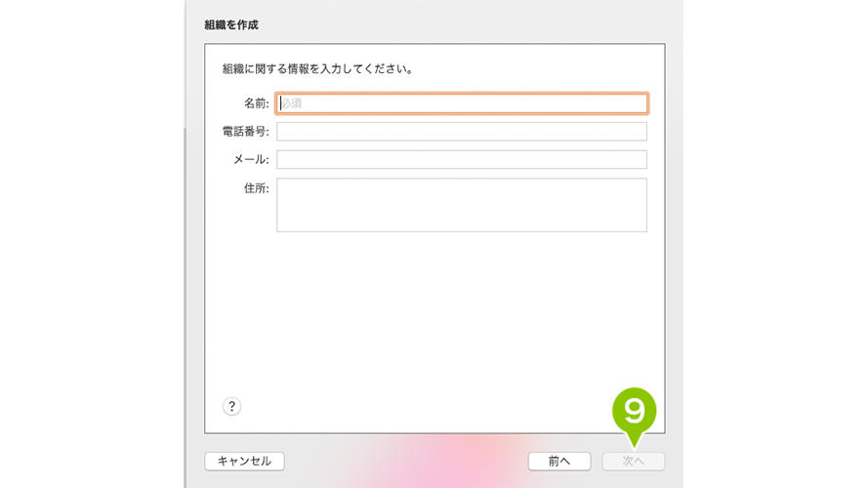Image resolution: width=868 pixels, height=488 pixels.
Task: Click the 住所: field label
Action: 257,188
